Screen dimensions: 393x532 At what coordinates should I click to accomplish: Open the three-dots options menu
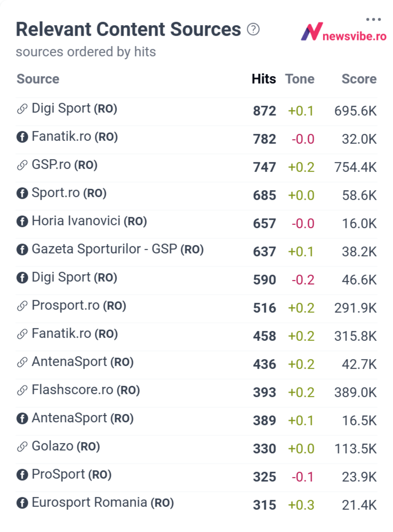tap(373, 19)
